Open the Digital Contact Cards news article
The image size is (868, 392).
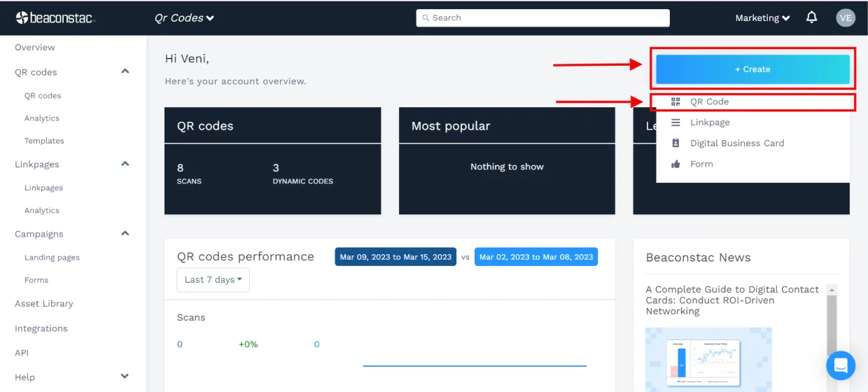point(731,300)
